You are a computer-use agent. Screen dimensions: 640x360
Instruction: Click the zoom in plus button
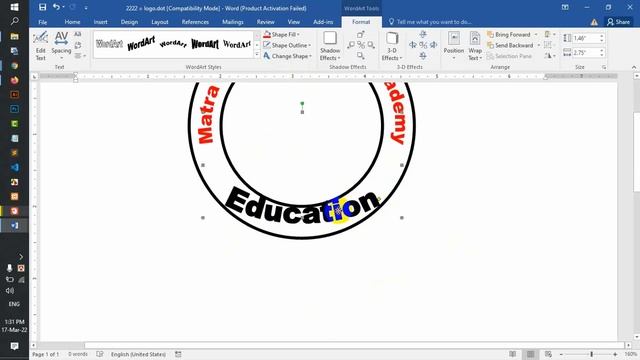click(x=615, y=354)
